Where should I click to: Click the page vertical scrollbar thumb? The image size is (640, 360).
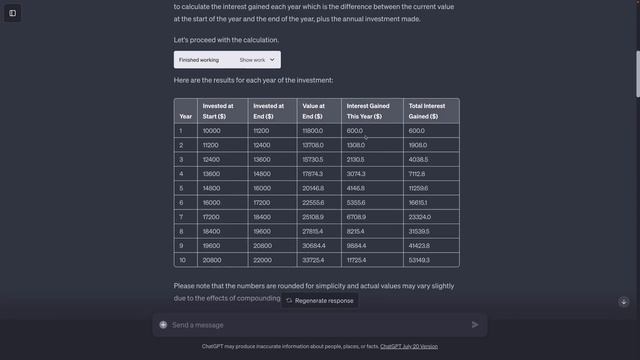coord(638,74)
